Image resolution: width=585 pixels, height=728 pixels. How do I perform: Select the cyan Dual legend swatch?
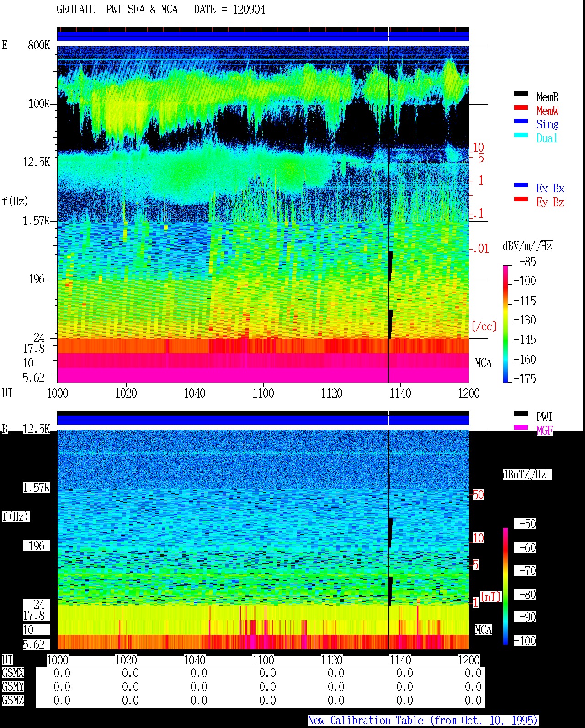point(521,135)
